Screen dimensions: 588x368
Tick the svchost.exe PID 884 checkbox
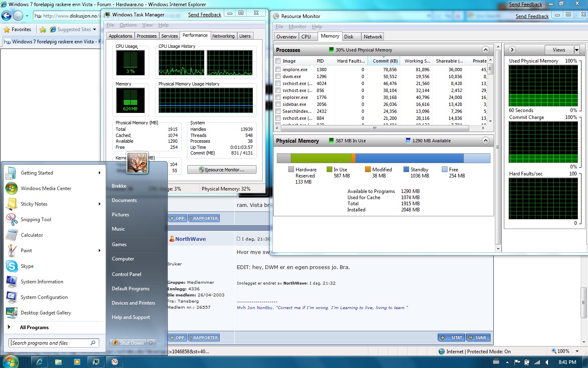[278, 118]
